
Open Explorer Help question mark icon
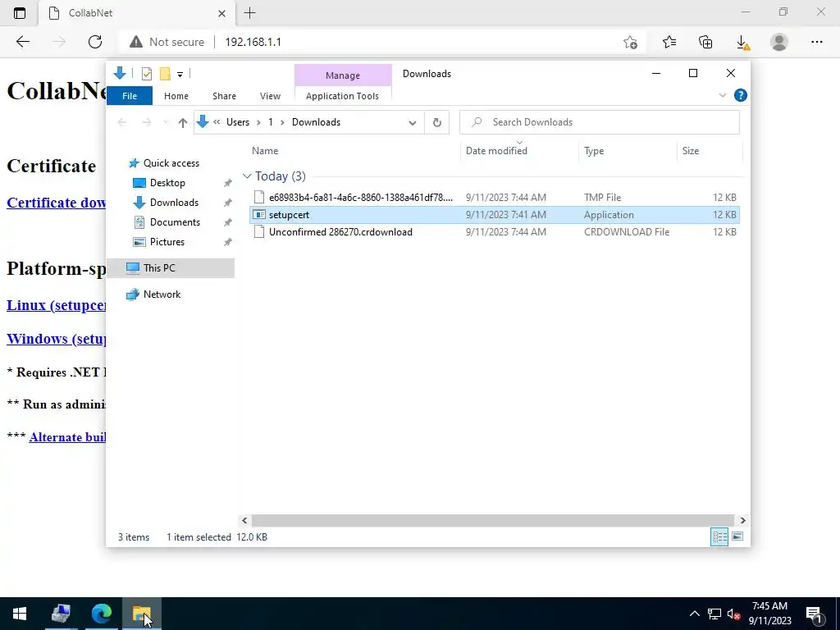(x=741, y=95)
